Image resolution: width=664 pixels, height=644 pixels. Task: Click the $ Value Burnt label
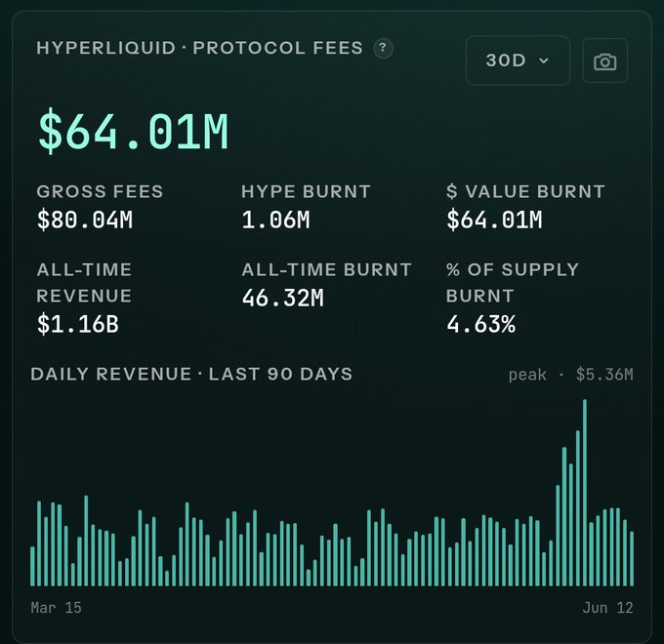[525, 191]
